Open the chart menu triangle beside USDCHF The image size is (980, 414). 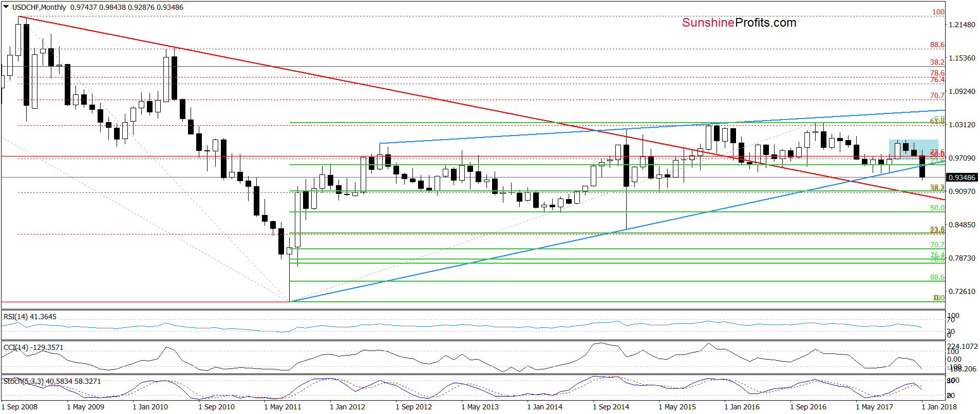click(x=6, y=7)
